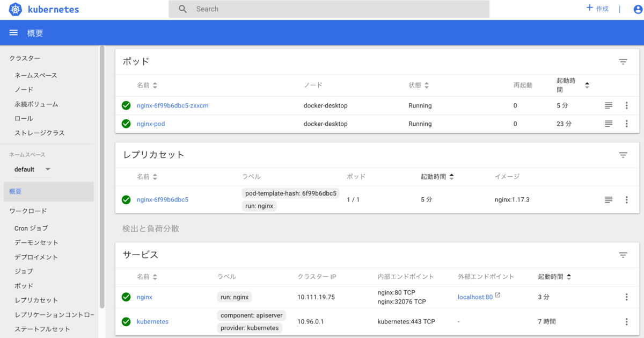Click green status icon of kubernetes service

click(126, 322)
